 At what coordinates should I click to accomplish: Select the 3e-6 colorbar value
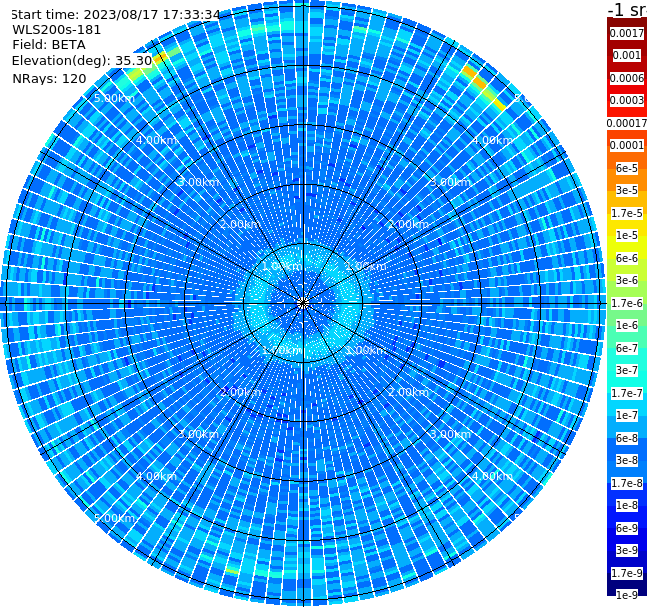click(x=627, y=280)
